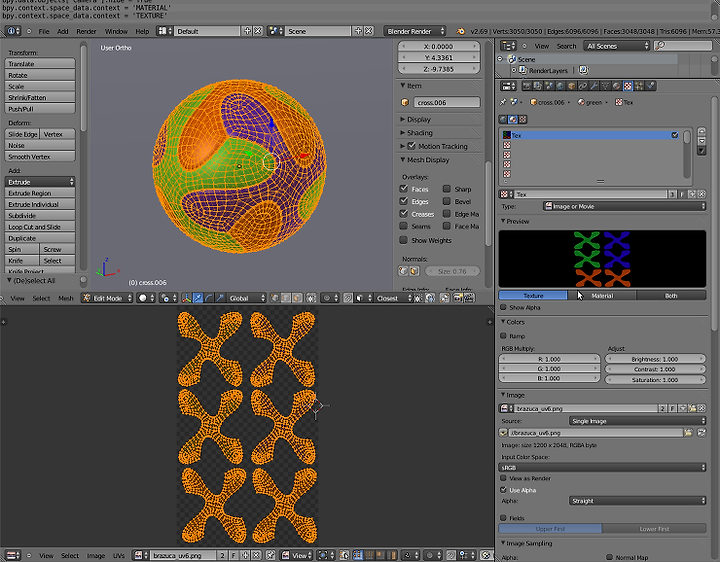
Task: Open the Object Constraints properties tab
Action: click(583, 86)
